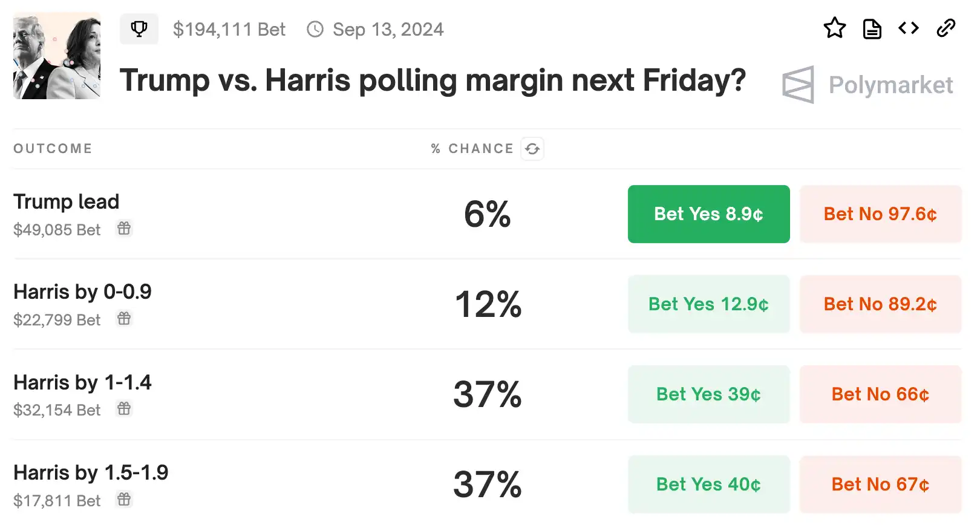Click the gift icon beside Harris by 0-0.9

[x=124, y=319]
